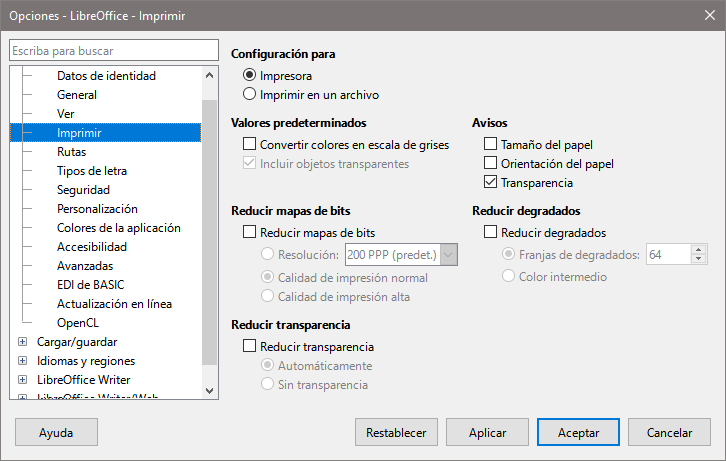Select Sin transparencia option

(268, 384)
